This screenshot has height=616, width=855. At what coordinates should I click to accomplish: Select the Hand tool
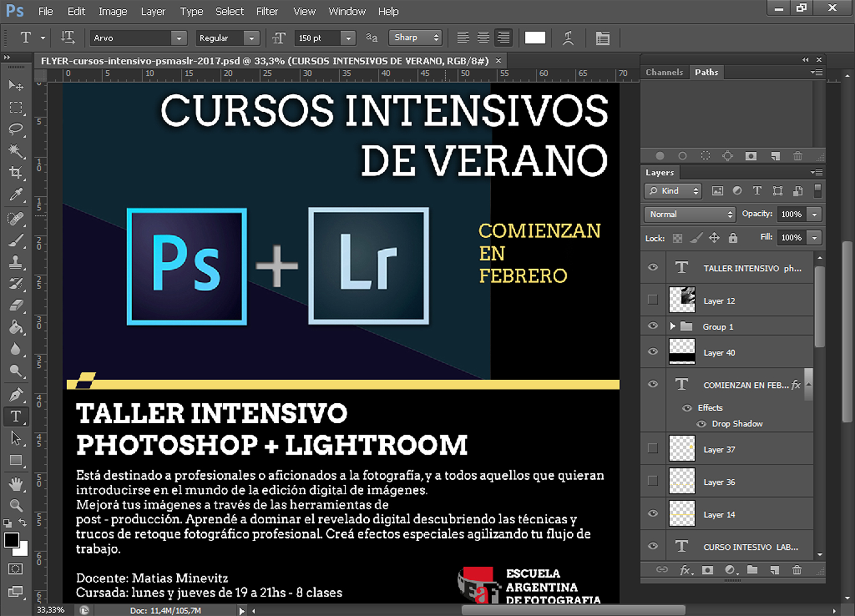16,484
